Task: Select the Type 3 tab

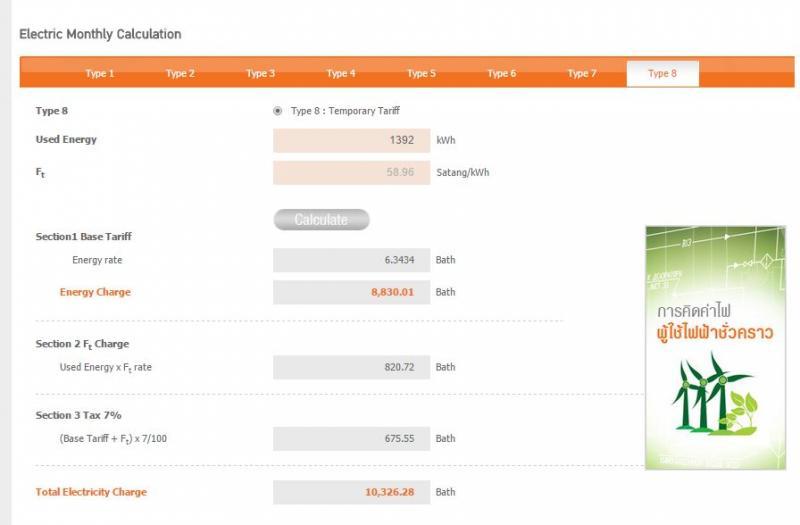Action: pos(260,73)
